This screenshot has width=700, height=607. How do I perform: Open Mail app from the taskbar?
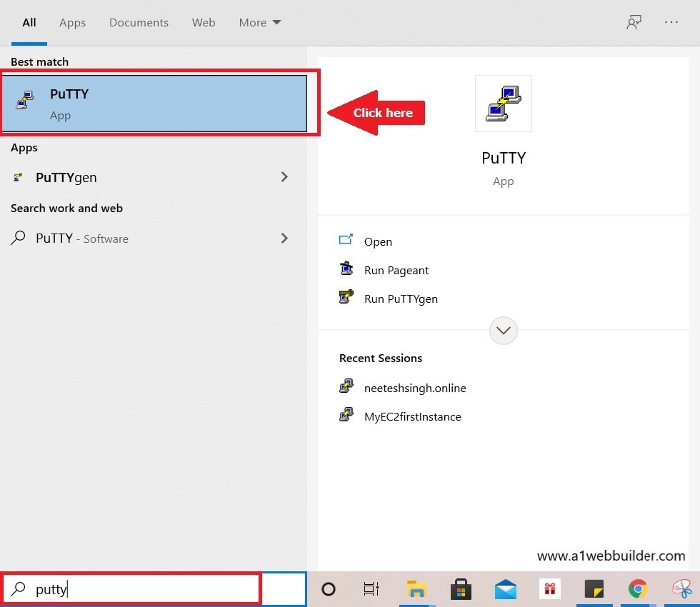point(506,589)
